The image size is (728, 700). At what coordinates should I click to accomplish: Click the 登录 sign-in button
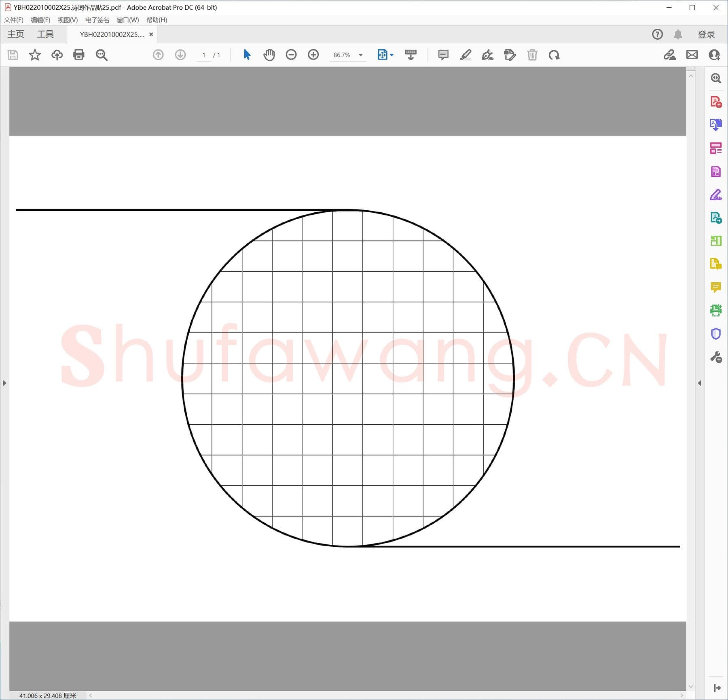[706, 34]
